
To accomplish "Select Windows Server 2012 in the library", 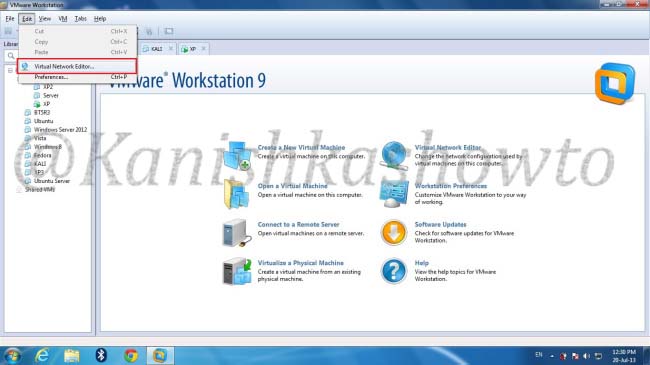I will click(61, 129).
